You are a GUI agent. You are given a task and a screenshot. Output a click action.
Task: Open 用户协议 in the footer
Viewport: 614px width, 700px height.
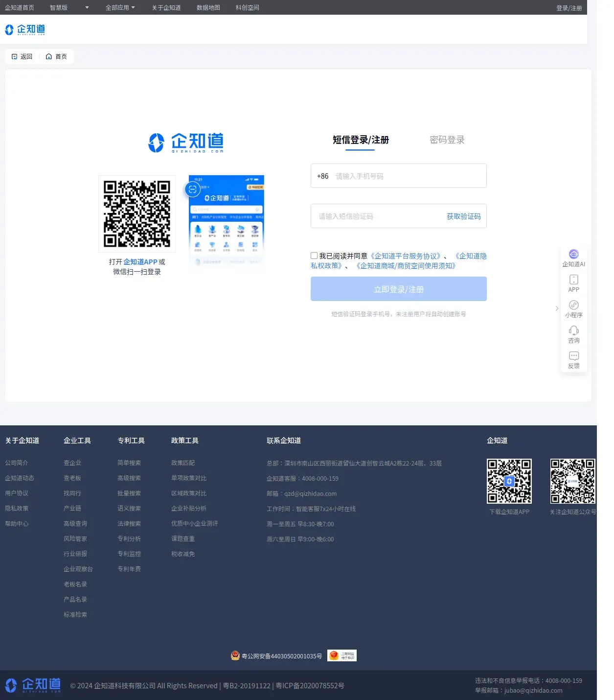click(17, 493)
